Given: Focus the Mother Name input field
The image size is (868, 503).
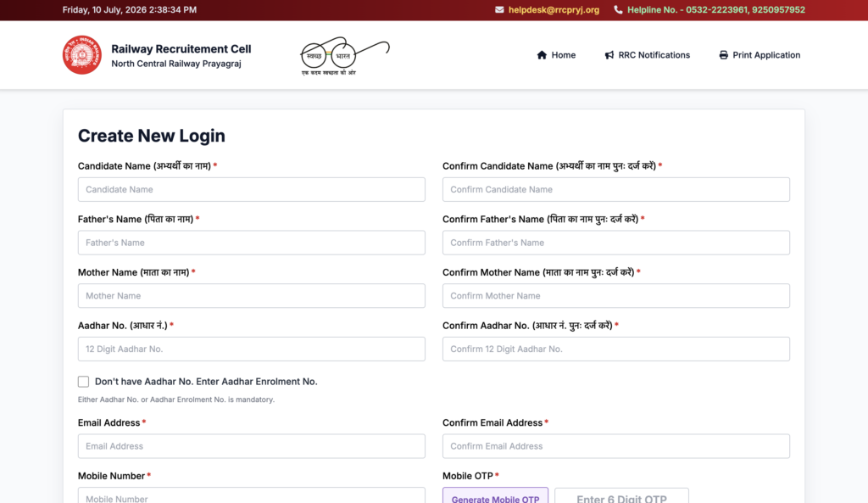Looking at the screenshot, I should [251, 296].
